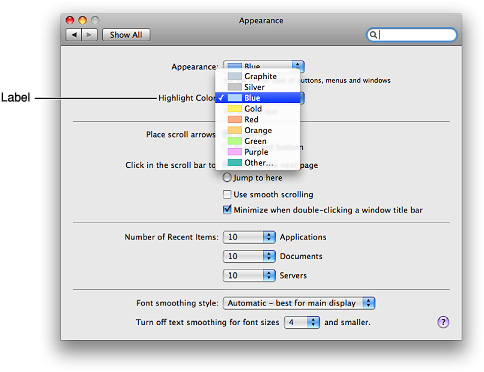Click the magnifying glass search icon
The image size is (484, 372).
pos(373,35)
